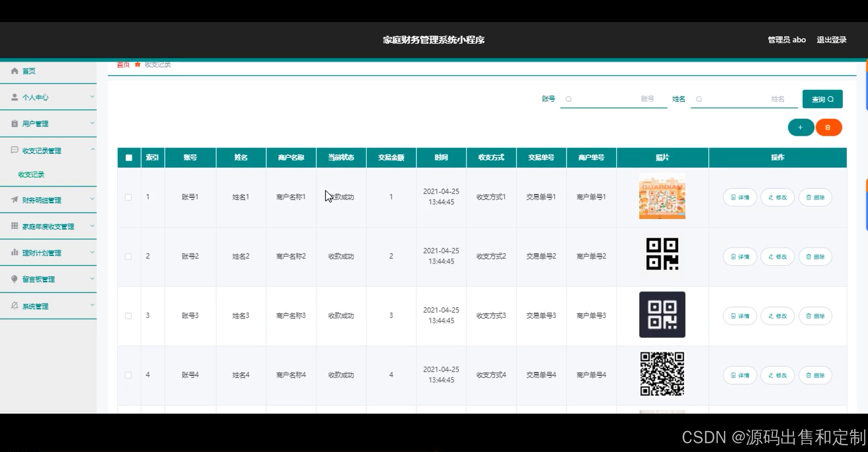
Task: Click the 修改 edit button in row 4
Action: (x=777, y=375)
